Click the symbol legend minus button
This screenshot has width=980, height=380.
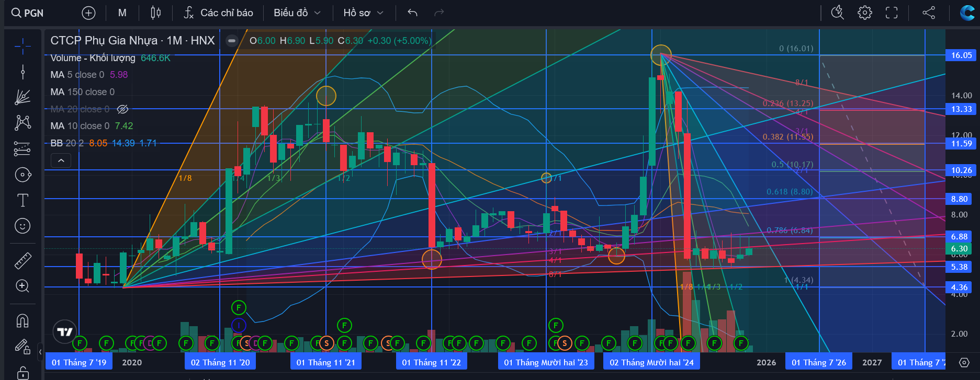[232, 40]
